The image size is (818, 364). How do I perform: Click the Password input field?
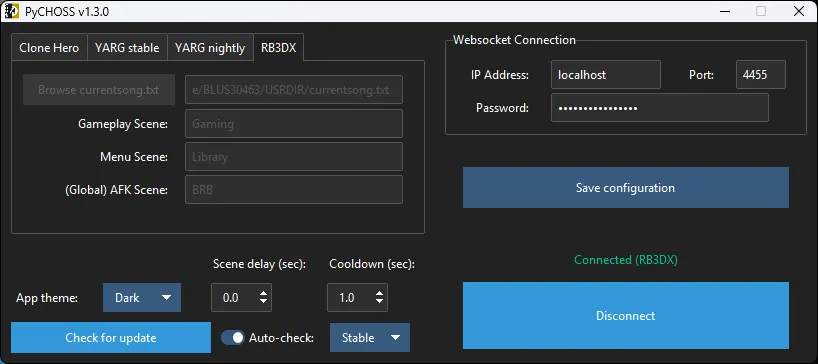(659, 108)
